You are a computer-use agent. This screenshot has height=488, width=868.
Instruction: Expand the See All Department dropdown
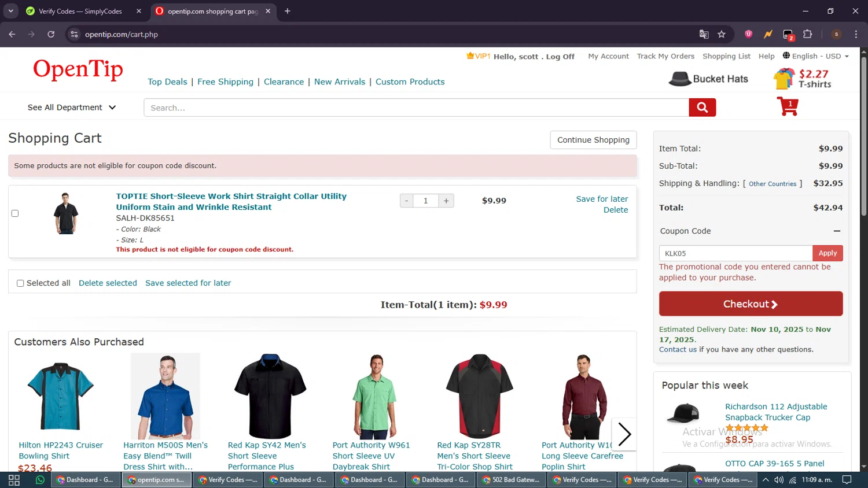(72, 108)
